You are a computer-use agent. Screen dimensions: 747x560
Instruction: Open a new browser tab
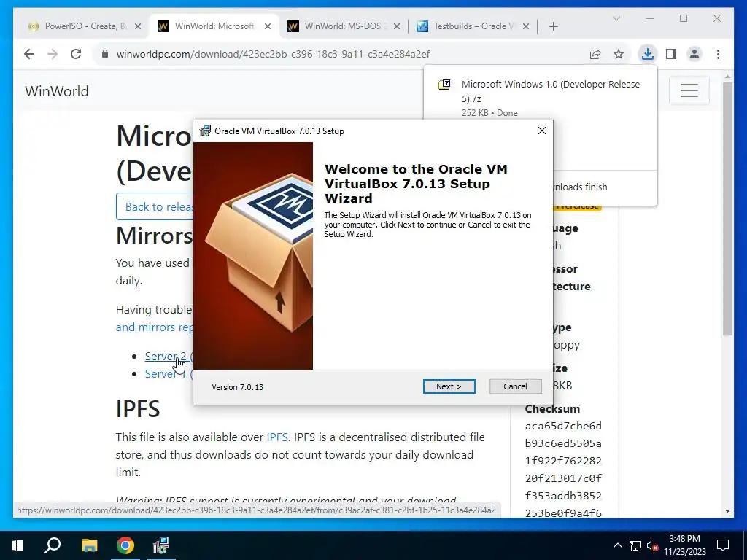553,26
